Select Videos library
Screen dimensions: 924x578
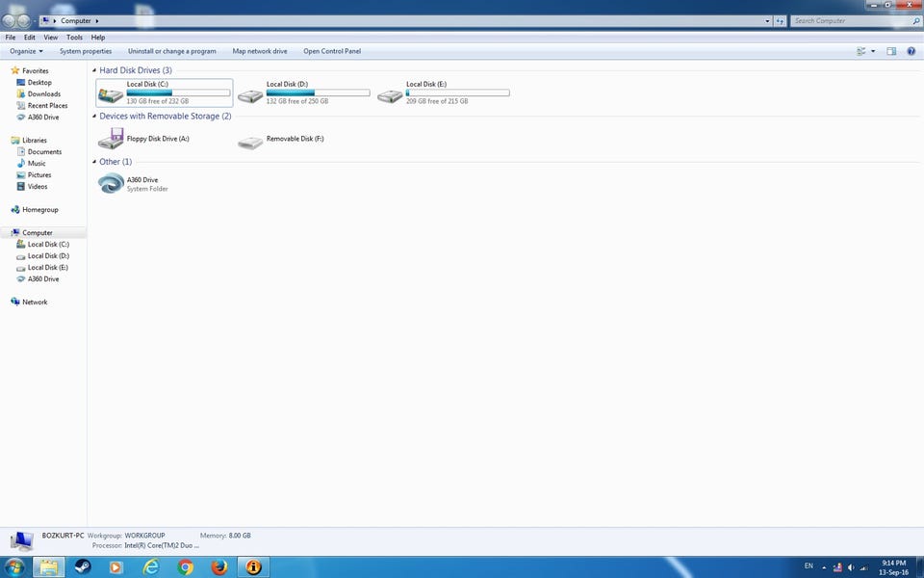click(38, 186)
